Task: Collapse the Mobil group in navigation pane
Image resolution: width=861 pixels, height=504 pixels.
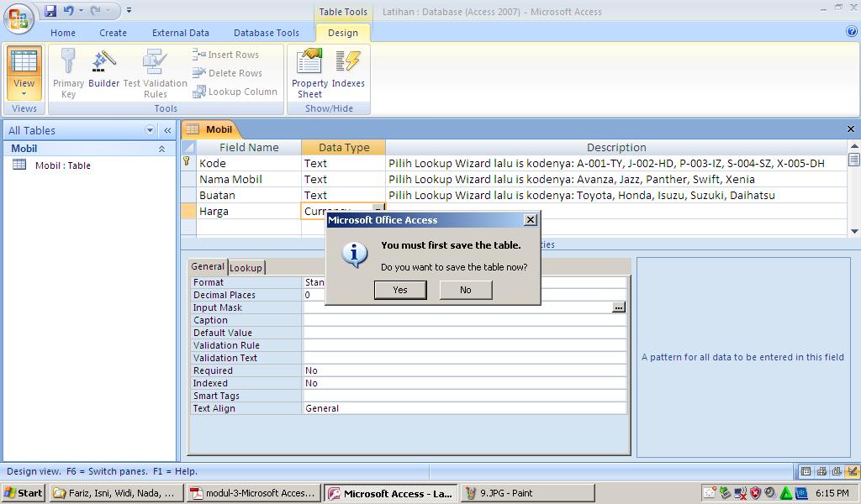Action: pyautogui.click(x=162, y=149)
